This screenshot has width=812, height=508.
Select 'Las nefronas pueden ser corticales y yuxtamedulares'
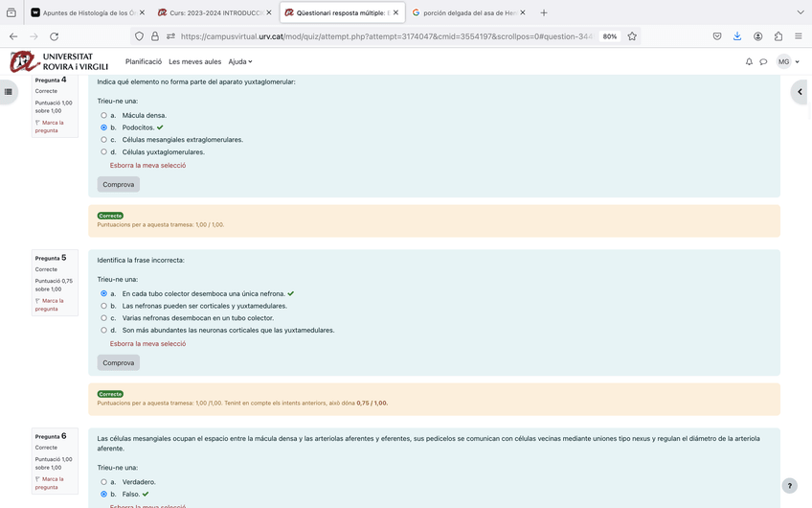tap(103, 306)
